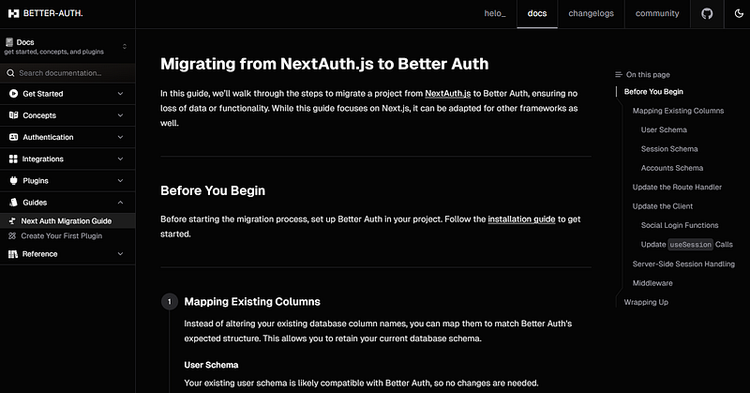Screen dimensions: 750x393
Task: Jump to Update useSession Calls section
Action: [686, 244]
